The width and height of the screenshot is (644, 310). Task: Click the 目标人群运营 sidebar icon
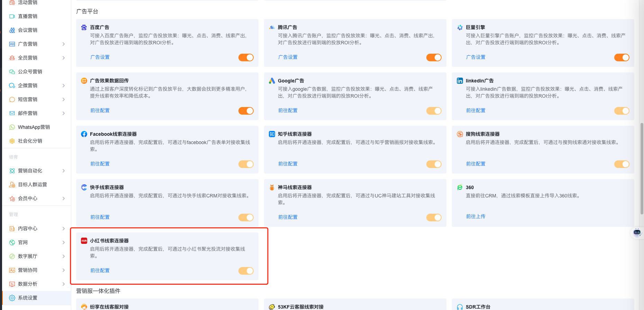point(12,185)
